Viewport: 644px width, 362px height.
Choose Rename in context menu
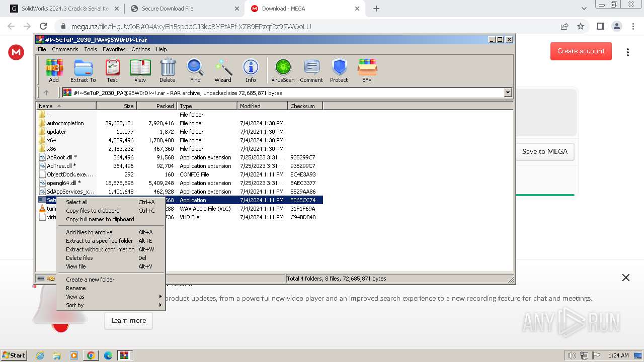pyautogui.click(x=111, y=288)
